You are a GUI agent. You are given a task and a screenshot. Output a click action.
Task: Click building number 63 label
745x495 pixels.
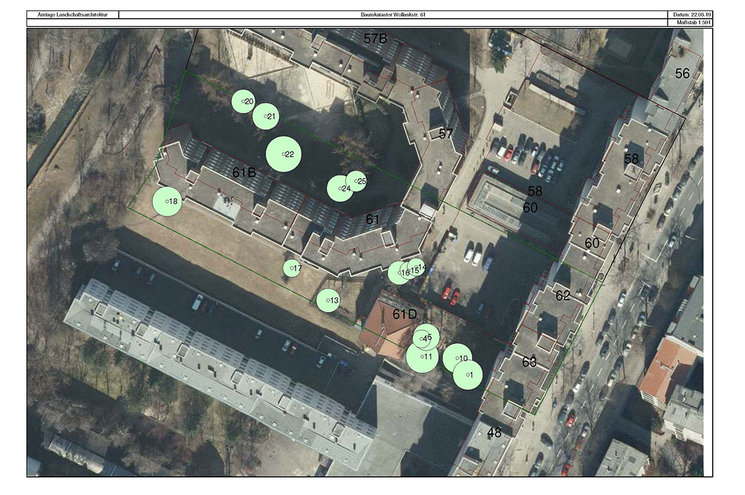tap(529, 361)
